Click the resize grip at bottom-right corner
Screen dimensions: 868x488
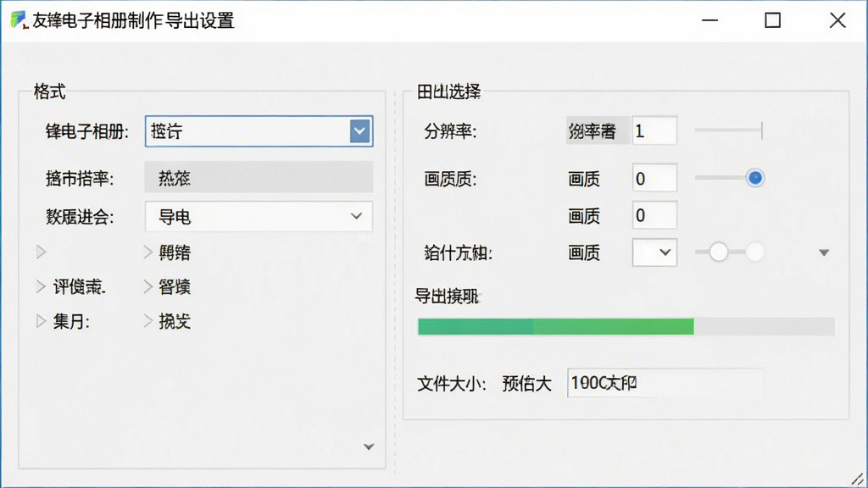point(858,480)
